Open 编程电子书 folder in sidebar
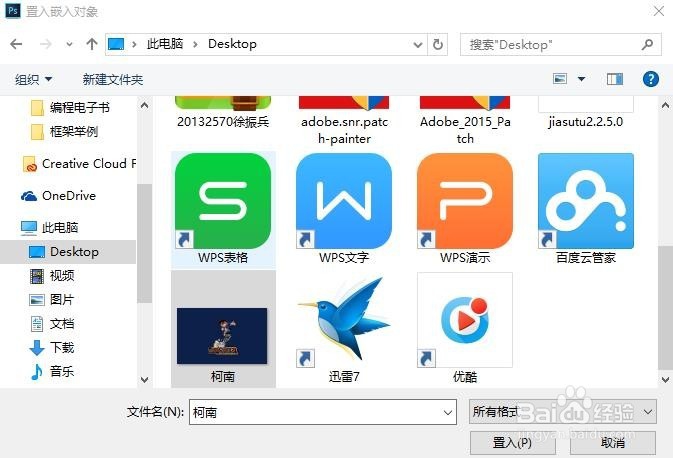The height and width of the screenshot is (458, 673). pos(71,107)
